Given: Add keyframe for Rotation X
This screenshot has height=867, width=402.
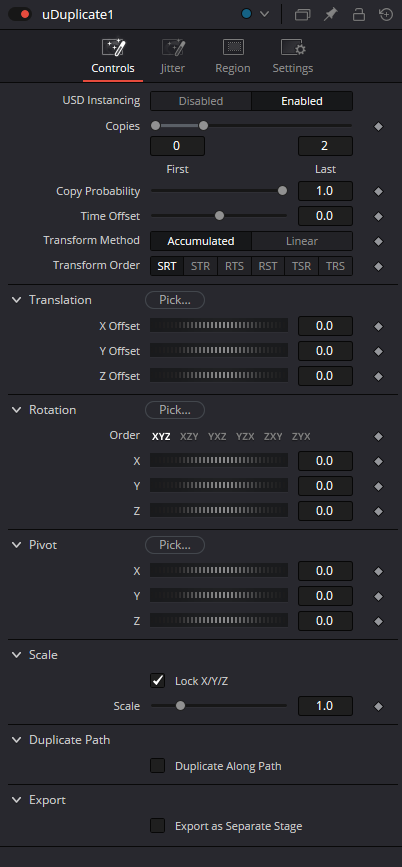Looking at the screenshot, I should pyautogui.click(x=378, y=461).
